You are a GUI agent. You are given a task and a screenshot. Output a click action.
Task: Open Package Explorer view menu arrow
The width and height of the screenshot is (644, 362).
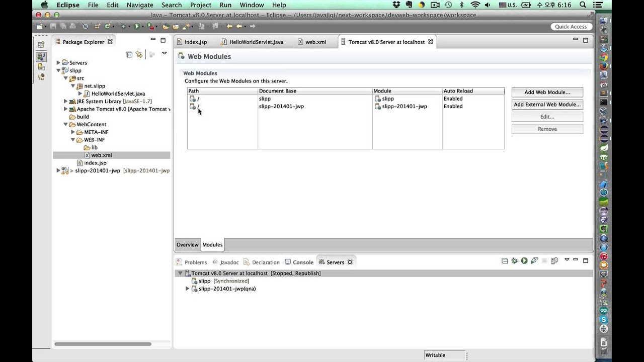pos(164,53)
